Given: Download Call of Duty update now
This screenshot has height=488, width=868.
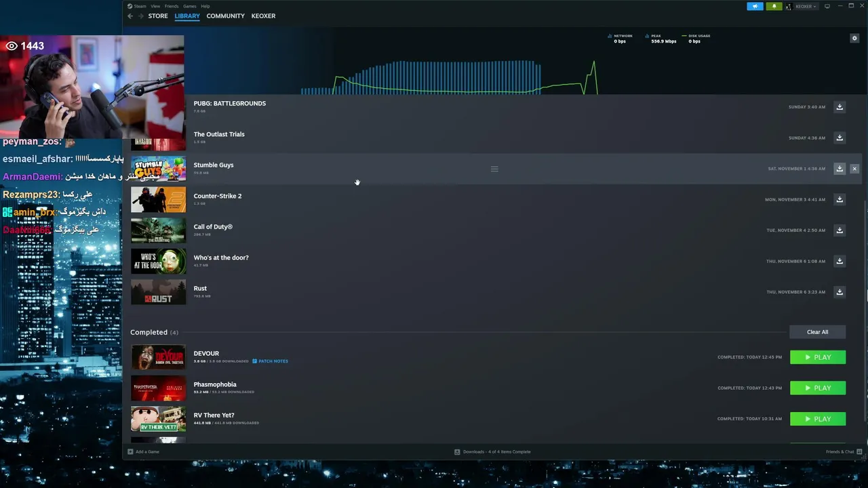Looking at the screenshot, I should pyautogui.click(x=840, y=230).
